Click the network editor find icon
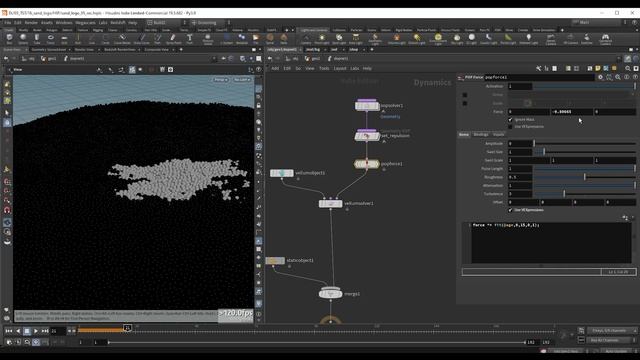The image size is (640, 360). click(628, 68)
